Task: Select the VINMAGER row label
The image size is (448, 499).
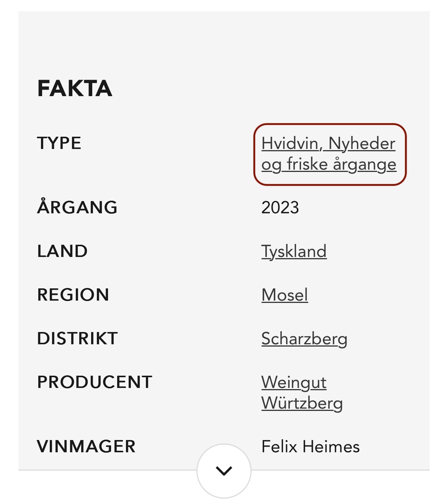Action: pyautogui.click(x=86, y=447)
